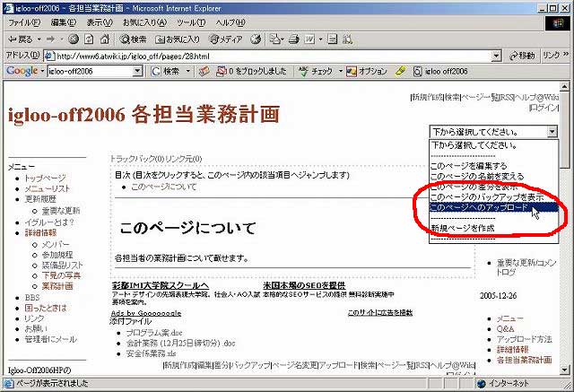This screenshot has width=574, height=392.
Task: Click the Home icon in toolbar
Action: (x=105, y=39)
